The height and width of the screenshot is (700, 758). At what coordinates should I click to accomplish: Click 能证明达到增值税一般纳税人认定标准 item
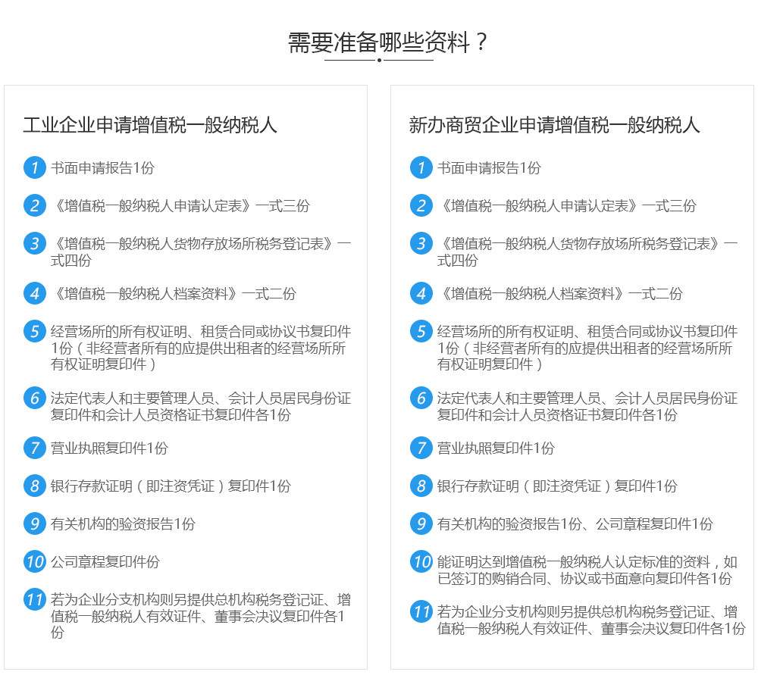[x=587, y=570]
